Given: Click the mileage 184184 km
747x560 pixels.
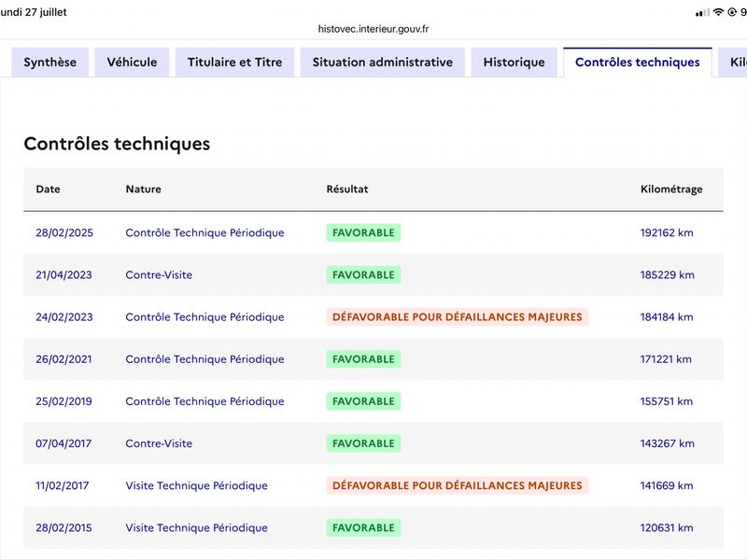Looking at the screenshot, I should 667,317.
